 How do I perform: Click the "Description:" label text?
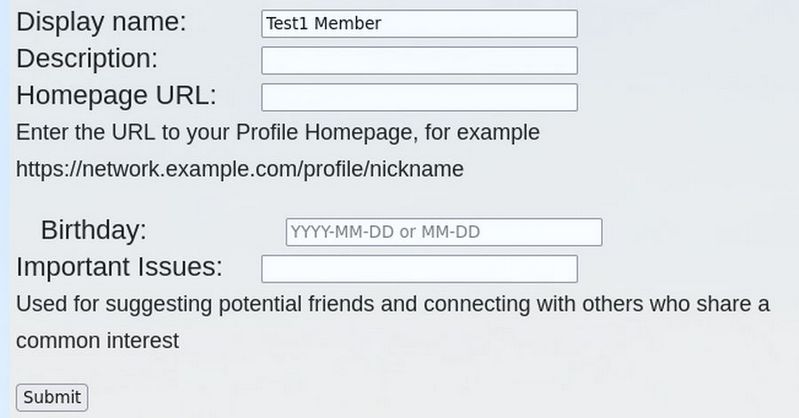87,59
